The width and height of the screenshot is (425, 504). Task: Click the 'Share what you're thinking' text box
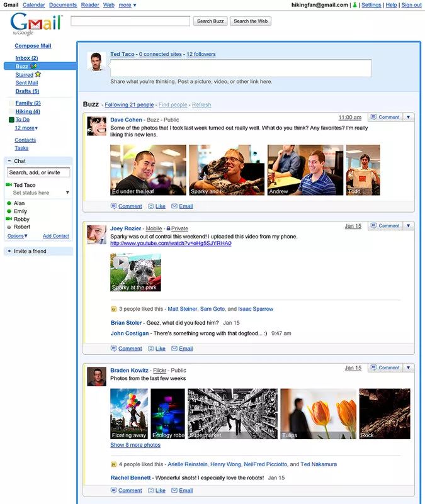point(241,68)
